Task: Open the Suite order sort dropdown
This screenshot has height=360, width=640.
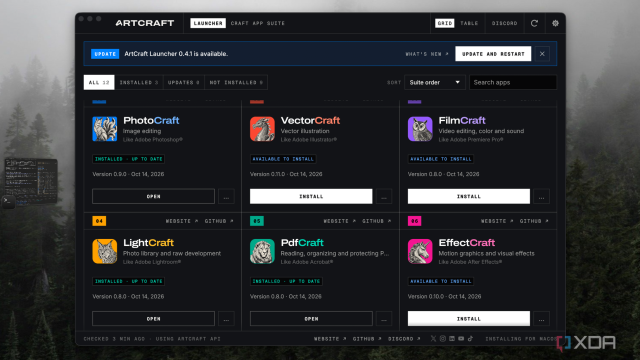Action: pos(435,82)
